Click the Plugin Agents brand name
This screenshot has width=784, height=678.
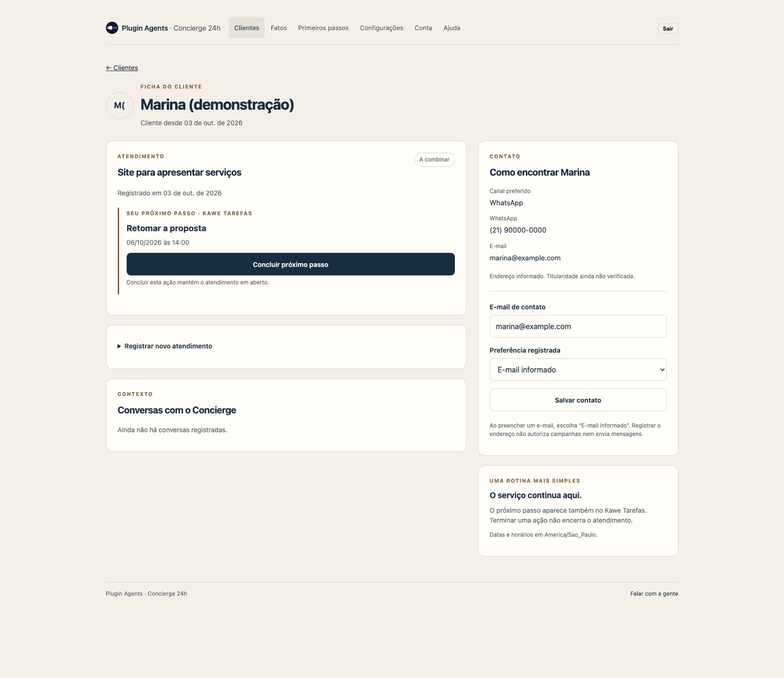click(x=145, y=28)
